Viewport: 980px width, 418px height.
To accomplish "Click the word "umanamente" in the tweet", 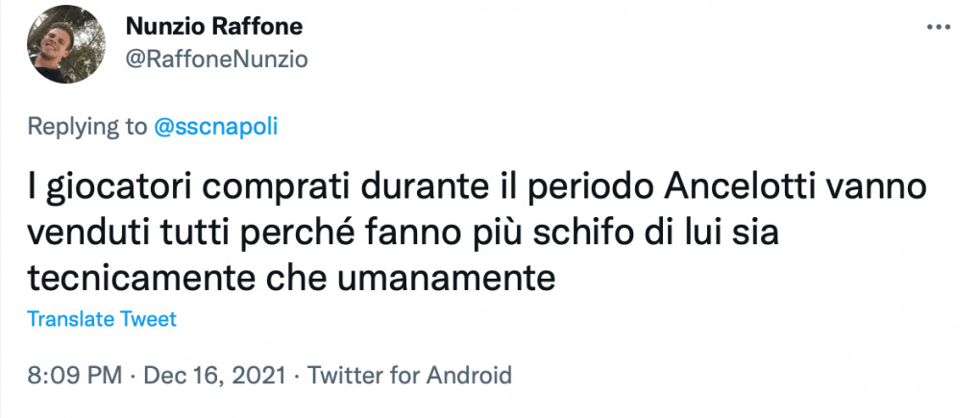I will [463, 277].
